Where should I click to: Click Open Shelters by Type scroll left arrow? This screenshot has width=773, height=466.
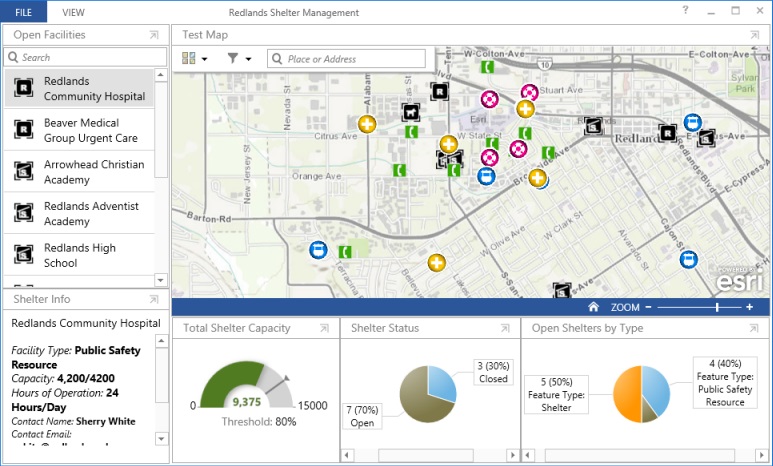[x=528, y=455]
